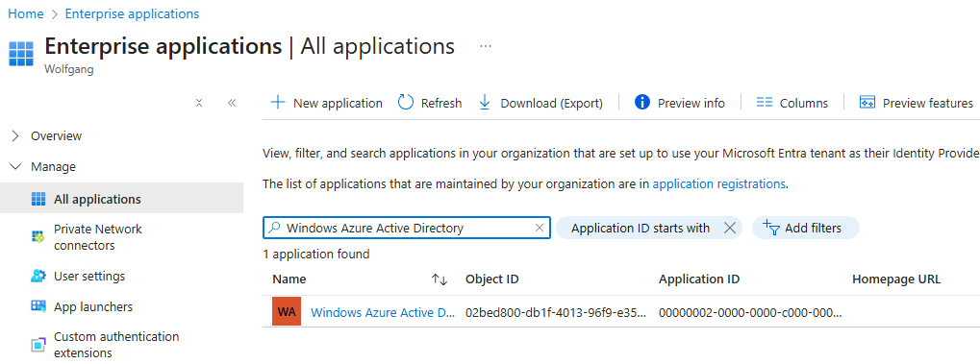Open the Enterprise applications breadcrumb link
Viewport: 980px width, 364px height.
pyautogui.click(x=132, y=13)
